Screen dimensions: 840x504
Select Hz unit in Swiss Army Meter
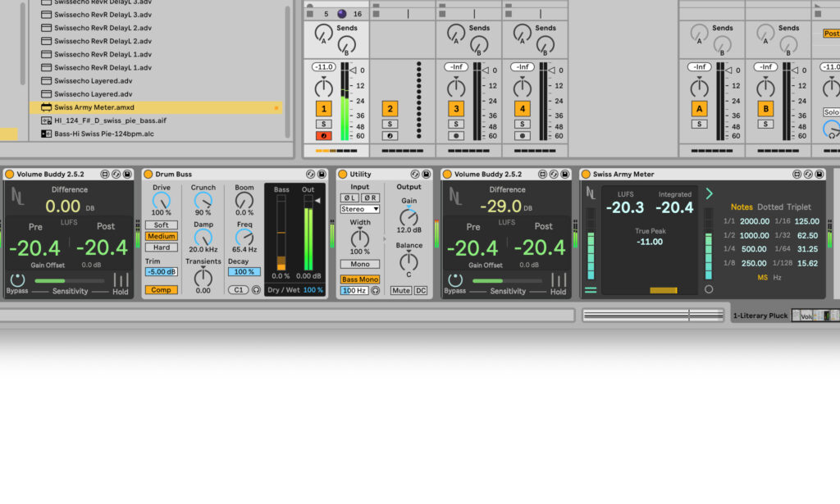tap(777, 277)
